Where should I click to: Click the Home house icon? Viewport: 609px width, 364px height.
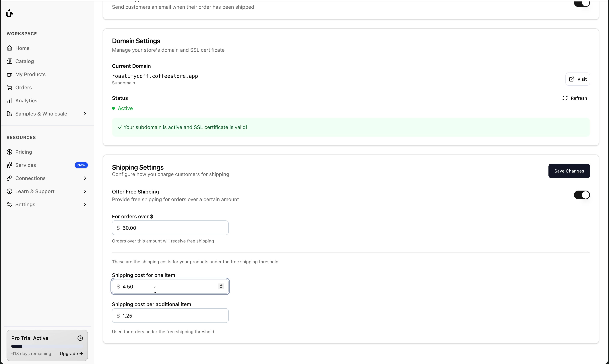click(x=10, y=48)
